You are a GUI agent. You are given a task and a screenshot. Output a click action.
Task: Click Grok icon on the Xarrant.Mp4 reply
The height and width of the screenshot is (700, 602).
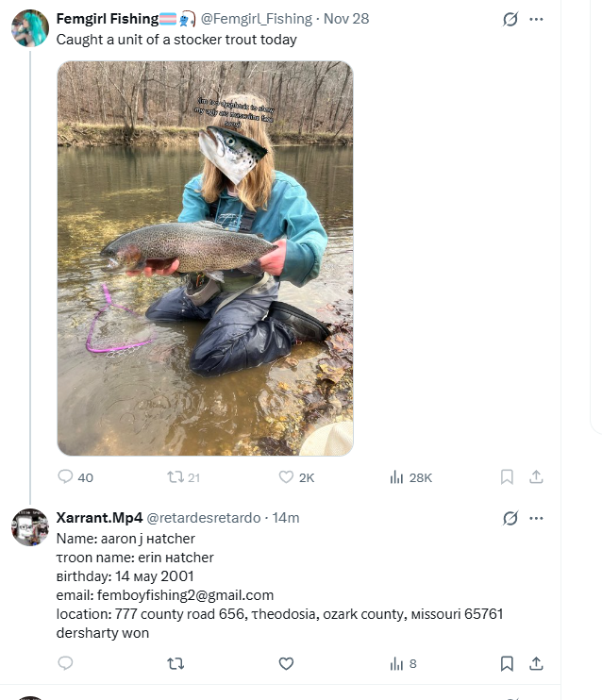510,518
